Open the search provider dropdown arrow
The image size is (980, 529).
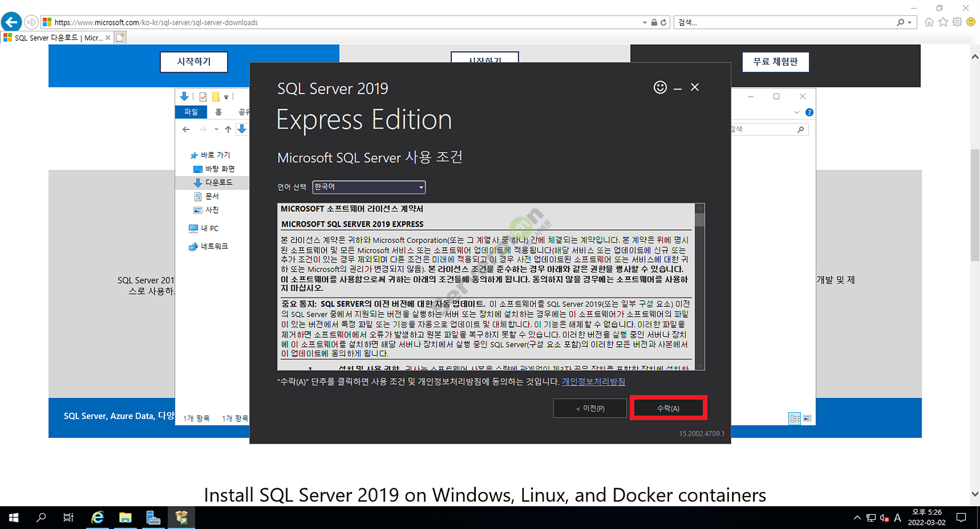tap(910, 23)
